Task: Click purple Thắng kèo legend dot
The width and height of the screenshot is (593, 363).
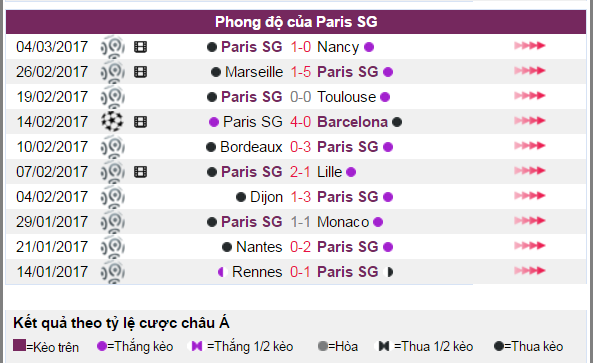Action: click(x=102, y=346)
